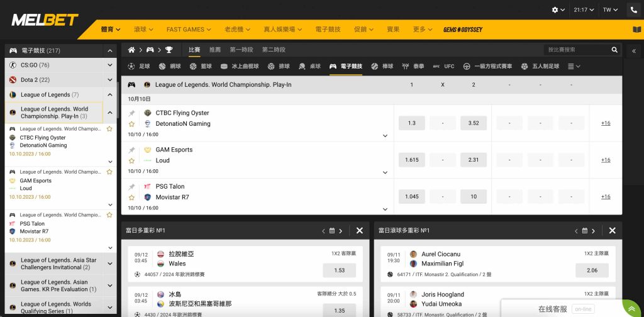The image size is (644, 317).
Task: Close the 當日多重彩 panel
Action: 359,231
